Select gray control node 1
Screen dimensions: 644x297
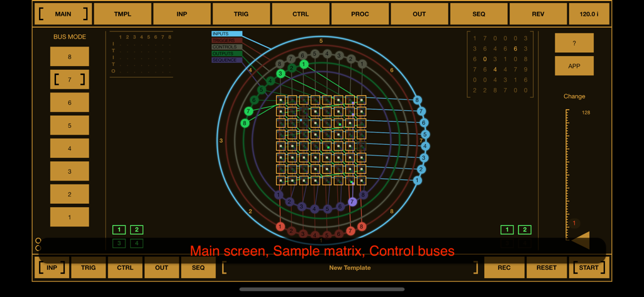pyautogui.click(x=362, y=64)
